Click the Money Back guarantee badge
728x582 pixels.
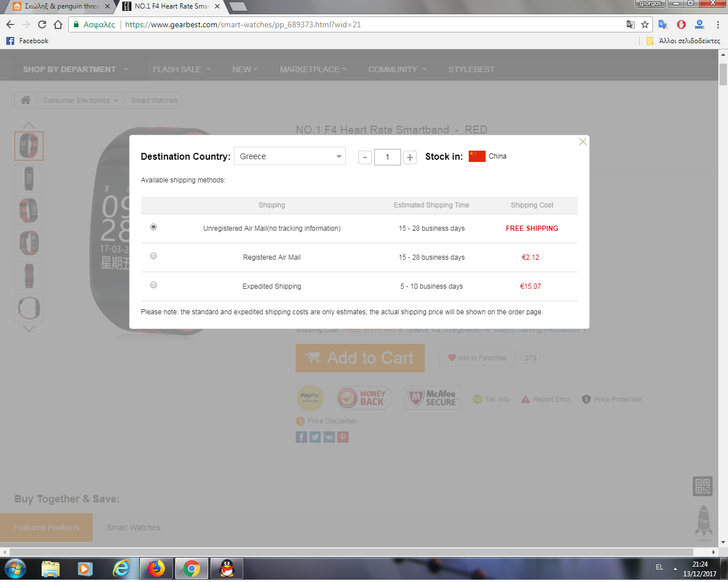click(364, 398)
